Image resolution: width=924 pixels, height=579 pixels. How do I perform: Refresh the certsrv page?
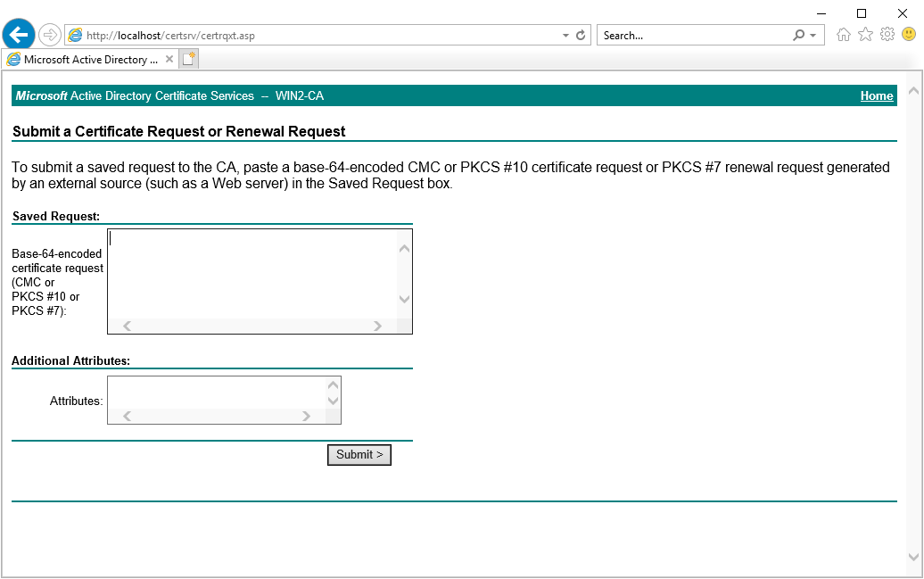click(581, 36)
